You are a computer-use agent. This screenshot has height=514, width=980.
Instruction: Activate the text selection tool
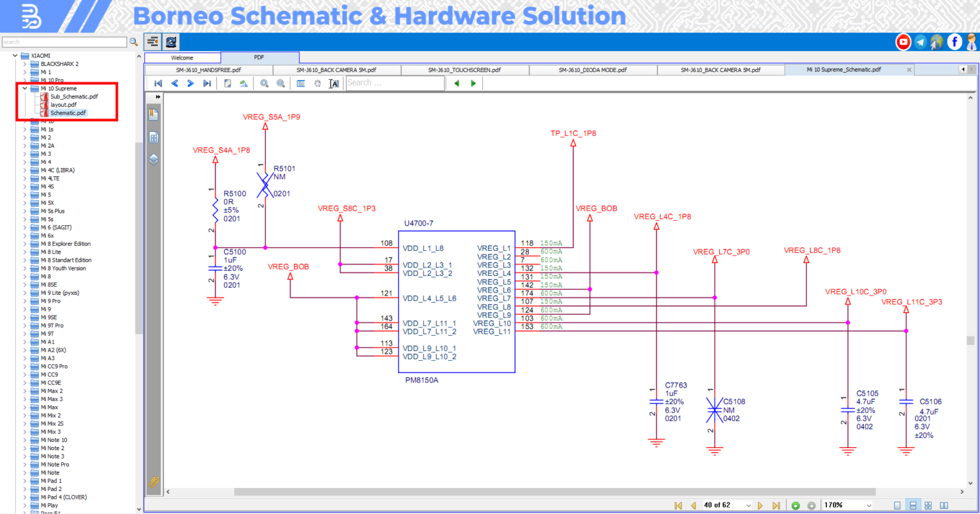click(x=333, y=83)
